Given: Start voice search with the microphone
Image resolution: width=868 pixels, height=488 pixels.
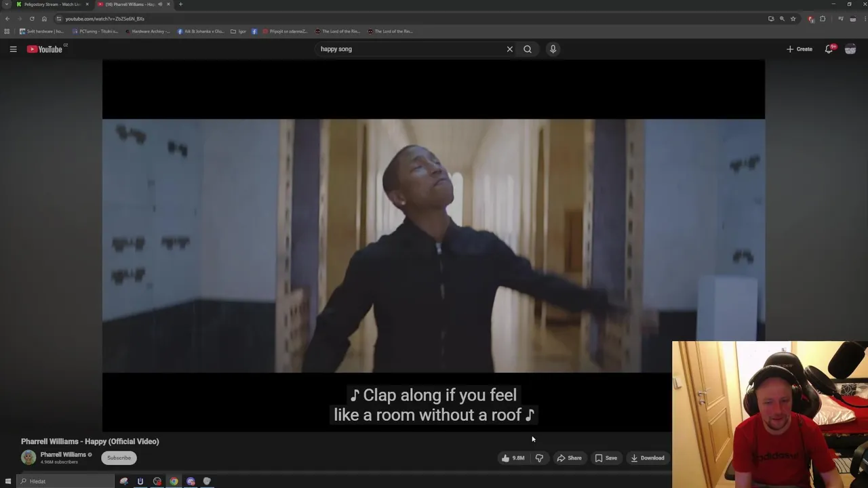Looking at the screenshot, I should coord(553,49).
